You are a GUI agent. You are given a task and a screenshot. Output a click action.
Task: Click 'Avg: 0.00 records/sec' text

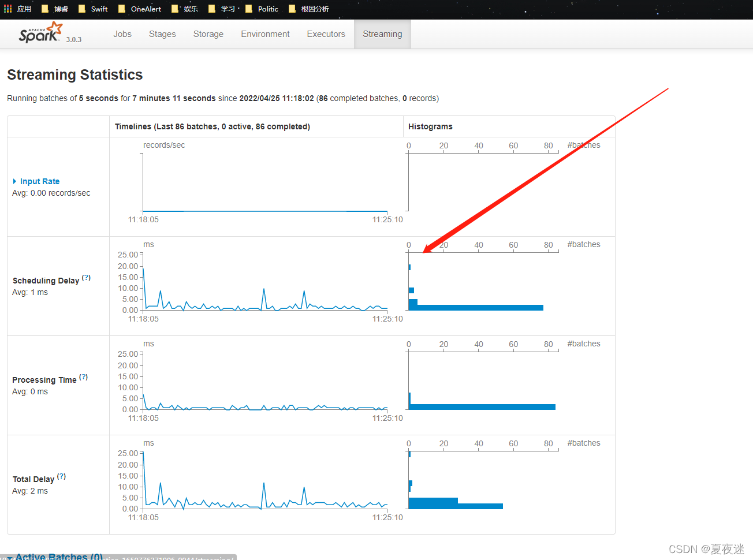(51, 193)
